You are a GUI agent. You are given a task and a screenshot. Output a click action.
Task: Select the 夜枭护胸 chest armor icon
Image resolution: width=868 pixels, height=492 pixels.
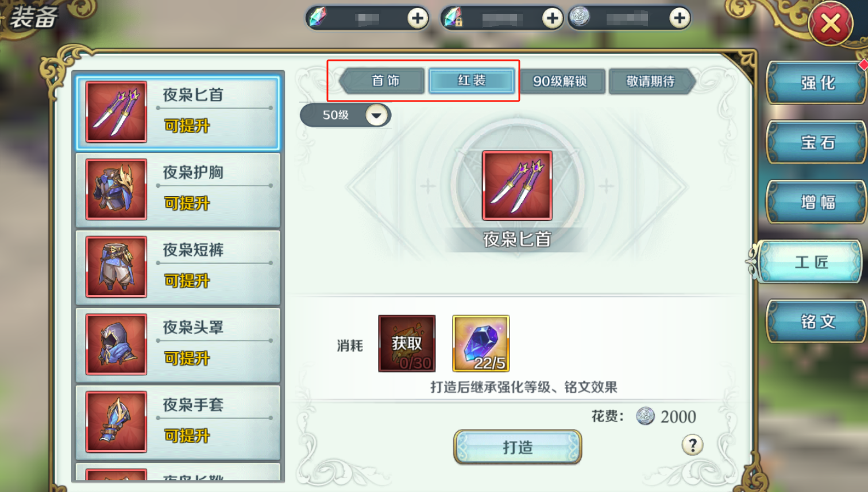pyautogui.click(x=116, y=189)
